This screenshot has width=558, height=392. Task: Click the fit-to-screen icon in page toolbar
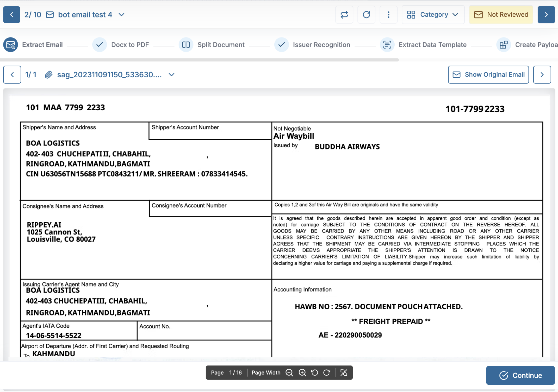344,372
